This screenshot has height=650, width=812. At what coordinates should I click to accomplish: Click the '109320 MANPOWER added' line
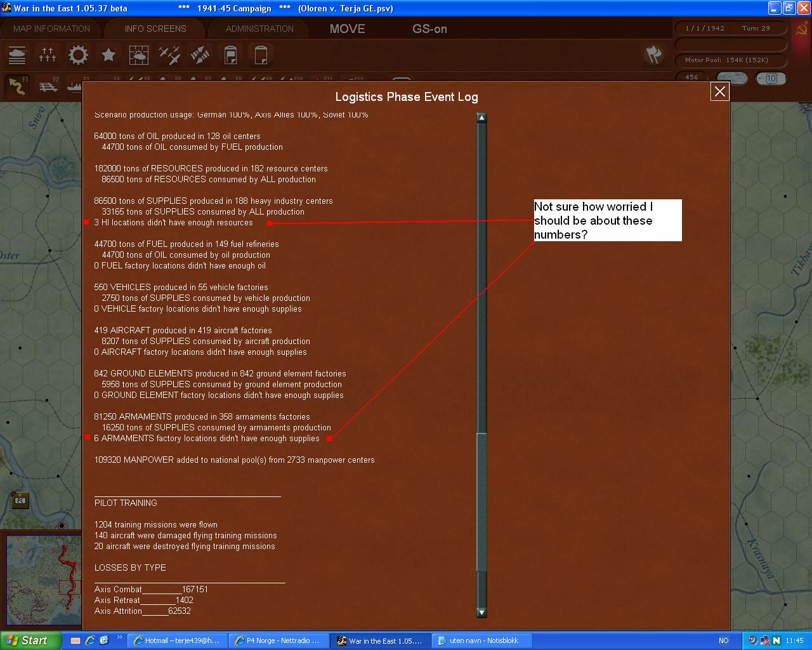click(234, 460)
